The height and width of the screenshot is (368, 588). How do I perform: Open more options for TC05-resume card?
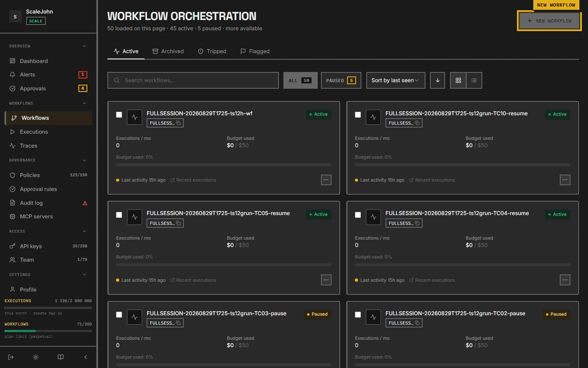click(x=326, y=280)
